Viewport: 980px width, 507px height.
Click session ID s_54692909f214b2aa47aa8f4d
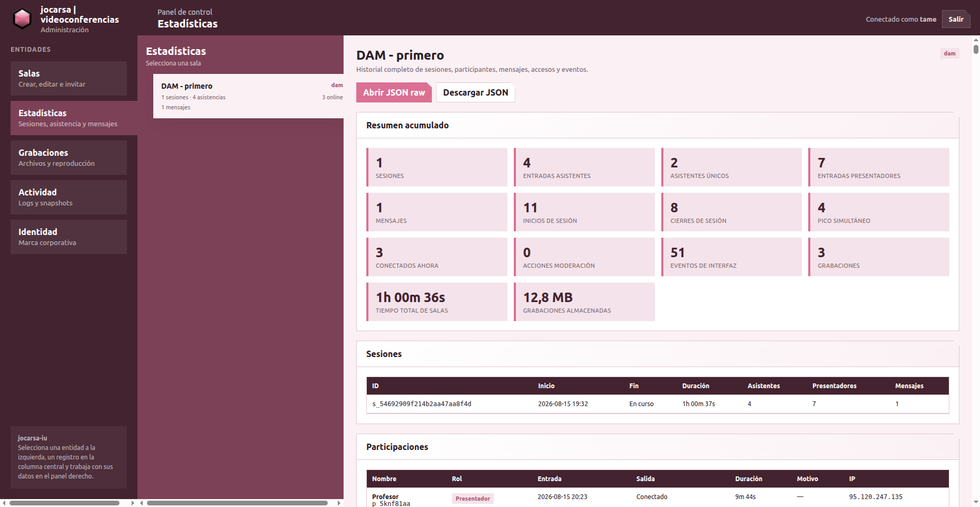(x=422, y=404)
